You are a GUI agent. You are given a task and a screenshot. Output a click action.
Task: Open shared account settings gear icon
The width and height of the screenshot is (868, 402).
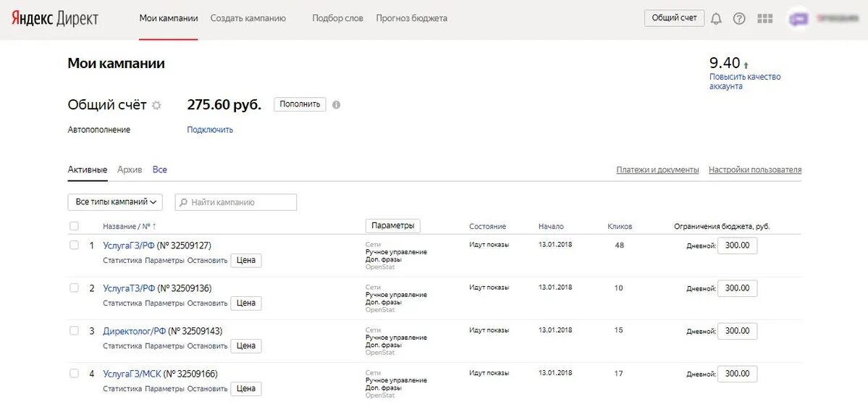tap(156, 105)
